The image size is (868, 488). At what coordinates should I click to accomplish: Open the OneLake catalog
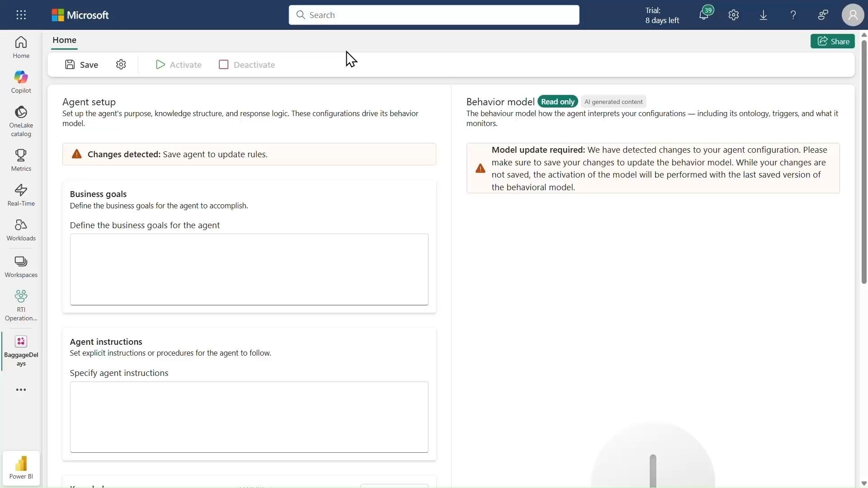click(x=21, y=121)
